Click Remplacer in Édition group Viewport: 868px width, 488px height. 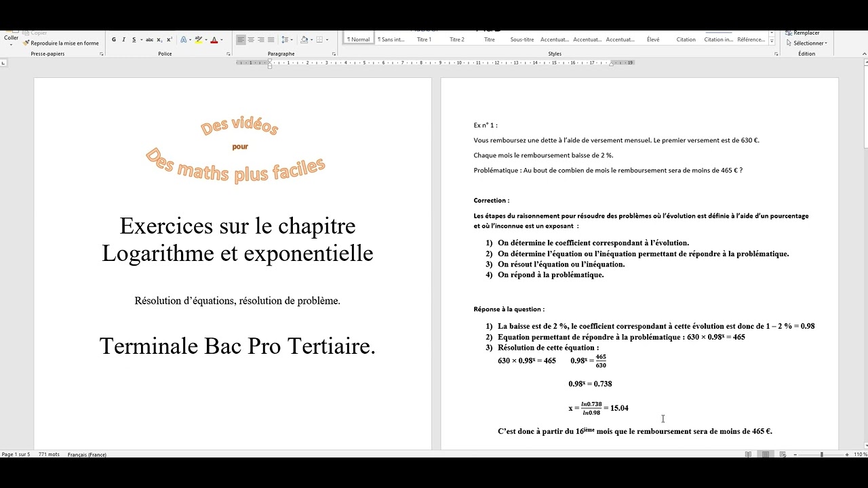click(802, 33)
